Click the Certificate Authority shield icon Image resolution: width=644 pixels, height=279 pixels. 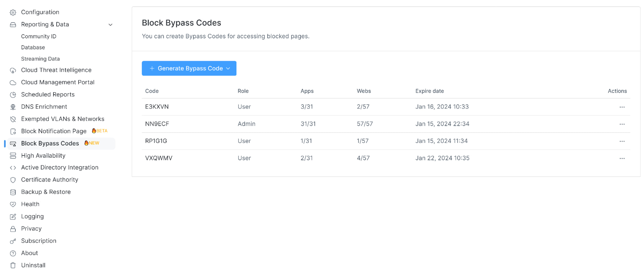[x=13, y=180]
